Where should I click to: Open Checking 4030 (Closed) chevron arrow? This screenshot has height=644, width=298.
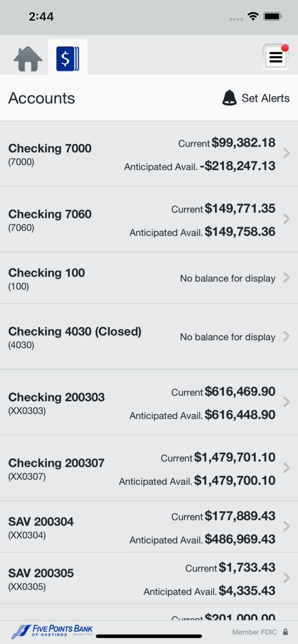(286, 337)
